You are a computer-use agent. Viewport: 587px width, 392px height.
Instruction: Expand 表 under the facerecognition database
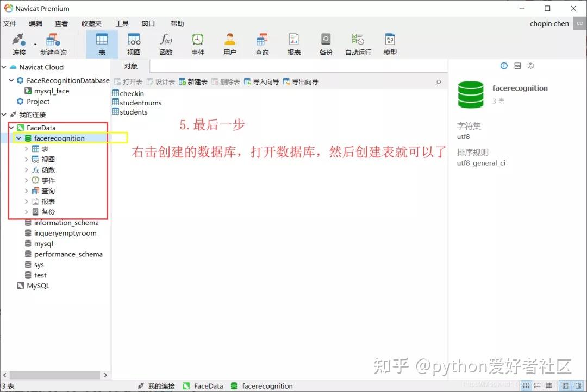[26, 149]
